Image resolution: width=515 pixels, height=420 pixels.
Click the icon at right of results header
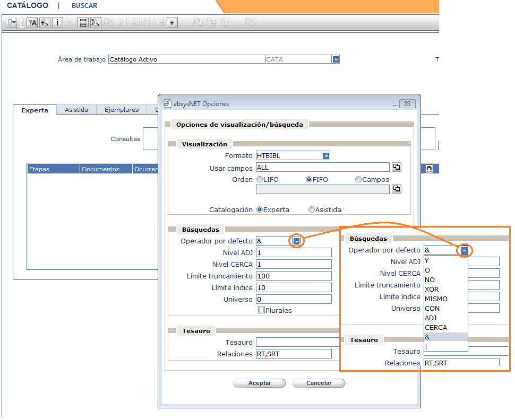pos(428,169)
